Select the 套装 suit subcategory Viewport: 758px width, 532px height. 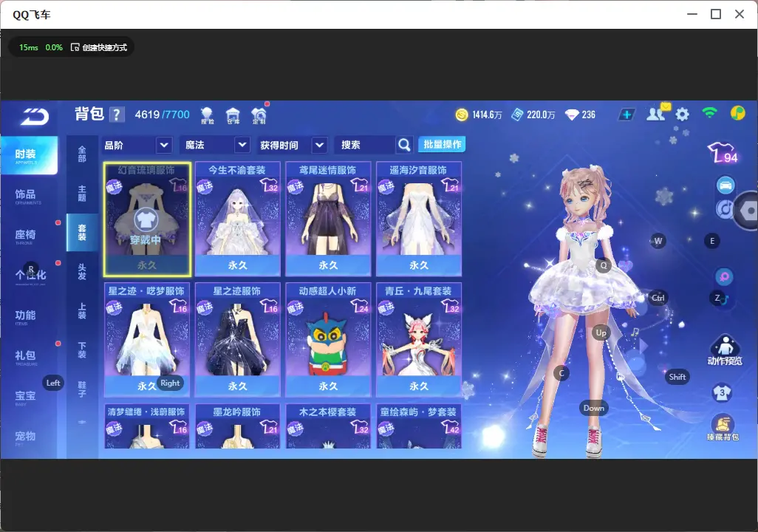(82, 232)
